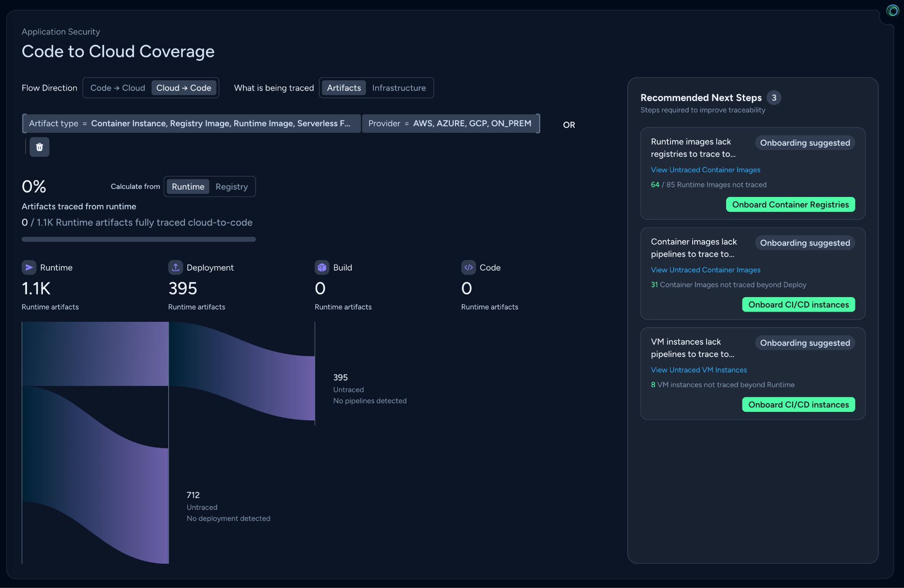Click the 395 untraced deployment Sankey flow
Image resolution: width=904 pixels, height=588 pixels.
[x=242, y=371]
